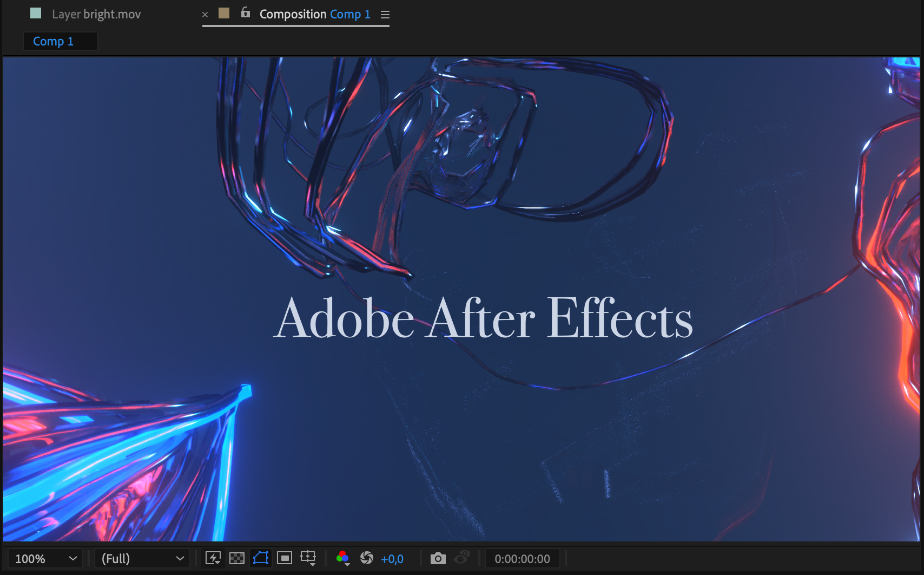Open the (Full) resolution dropdown

(x=142, y=558)
